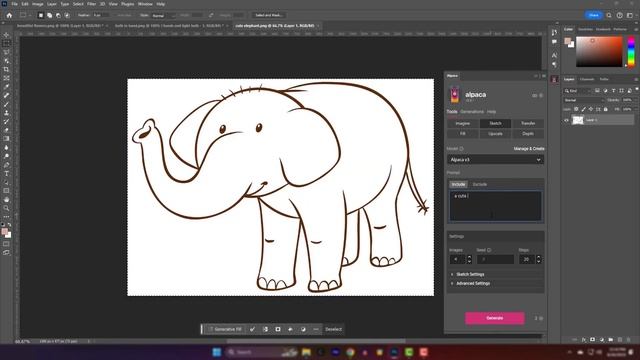Screen dimensions: 640x360
Task: Increase the Steps value with stepper
Action: (539, 257)
